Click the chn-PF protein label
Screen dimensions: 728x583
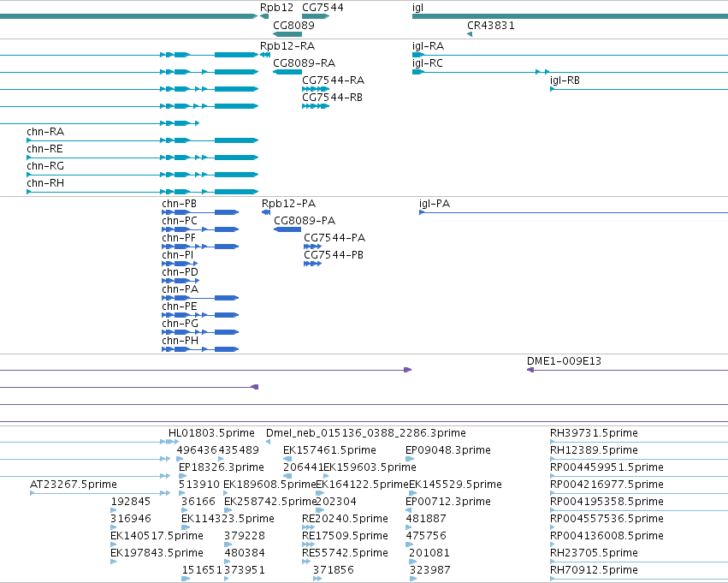[179, 238]
